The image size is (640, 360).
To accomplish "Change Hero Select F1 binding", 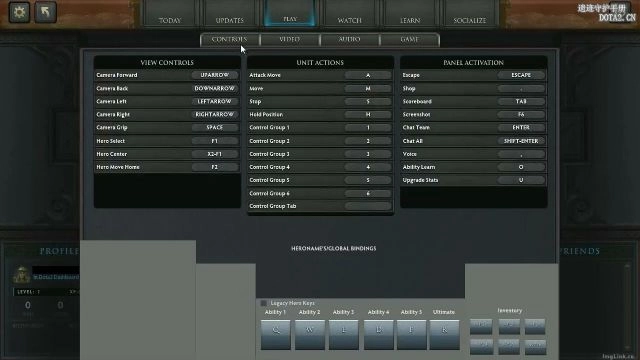I will (x=215, y=141).
